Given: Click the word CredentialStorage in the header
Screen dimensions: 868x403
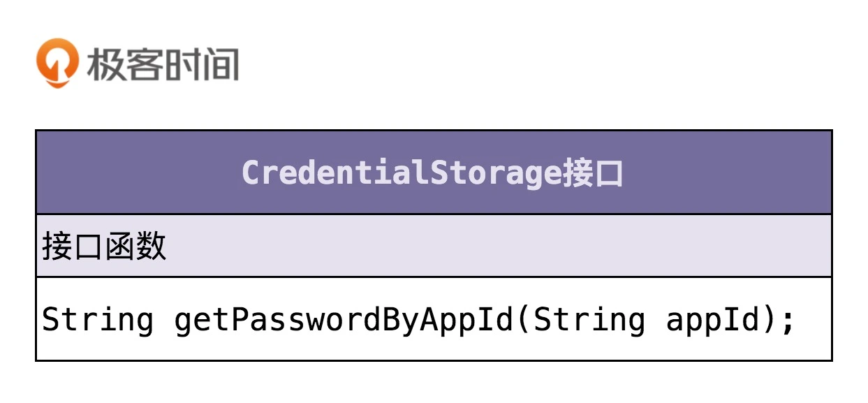Looking at the screenshot, I should (x=402, y=173).
